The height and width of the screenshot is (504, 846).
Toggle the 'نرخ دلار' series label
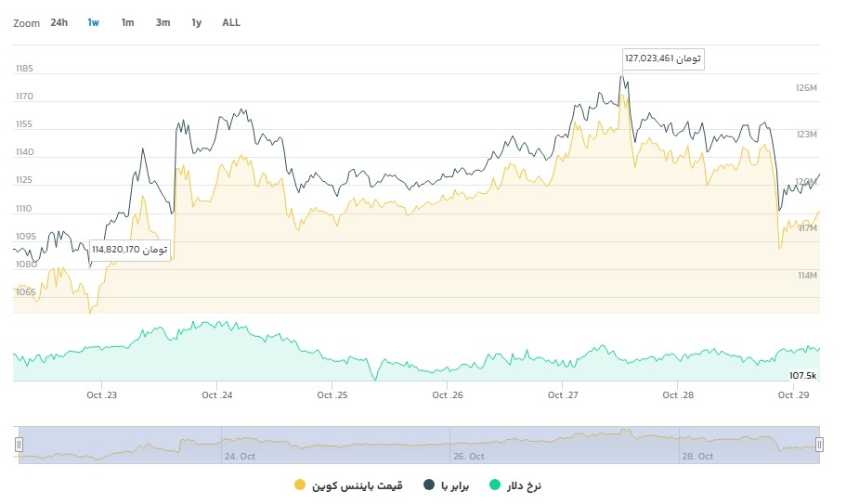click(x=524, y=485)
